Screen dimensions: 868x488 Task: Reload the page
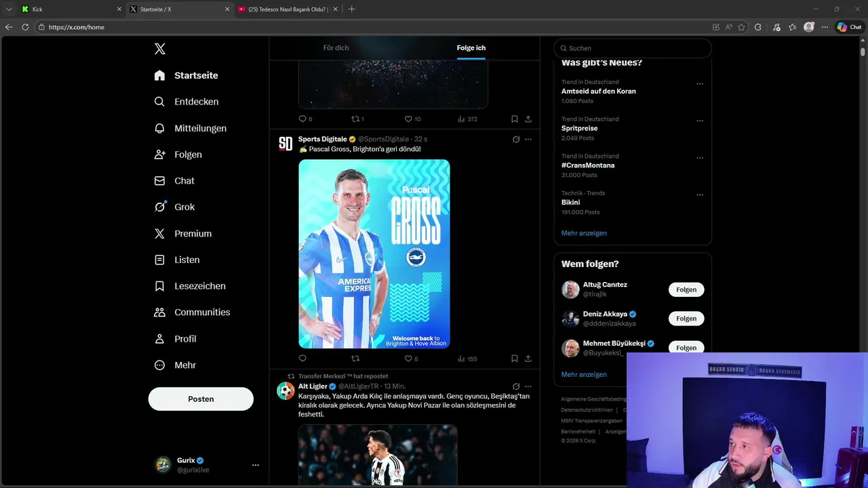[x=25, y=27]
